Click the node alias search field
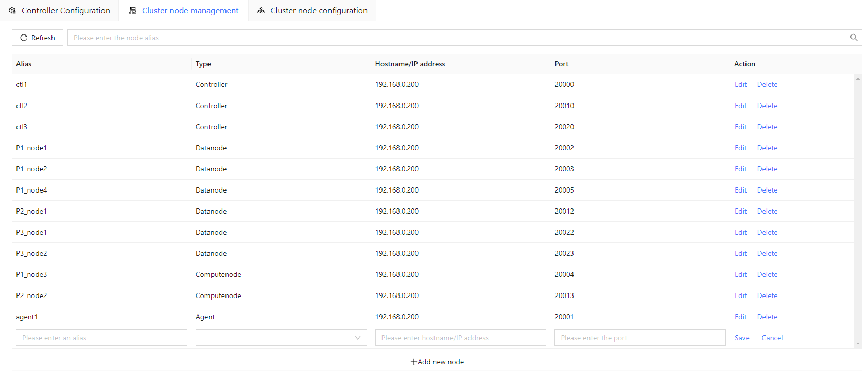868x383 pixels. click(x=456, y=38)
